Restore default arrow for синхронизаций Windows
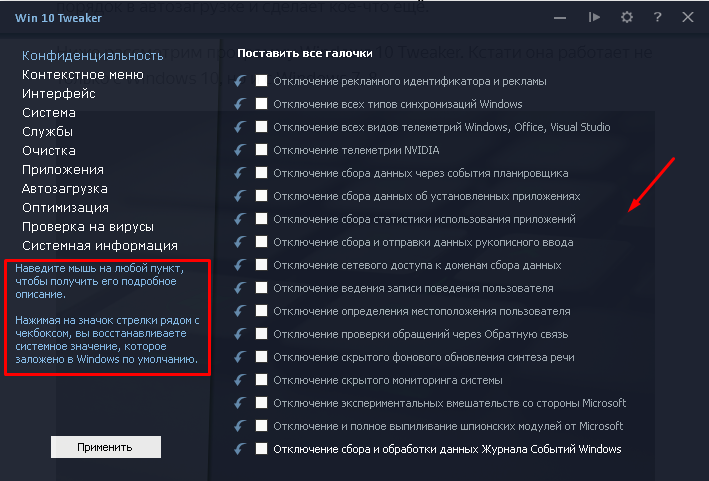Image resolution: width=709 pixels, height=481 pixels. [241, 104]
